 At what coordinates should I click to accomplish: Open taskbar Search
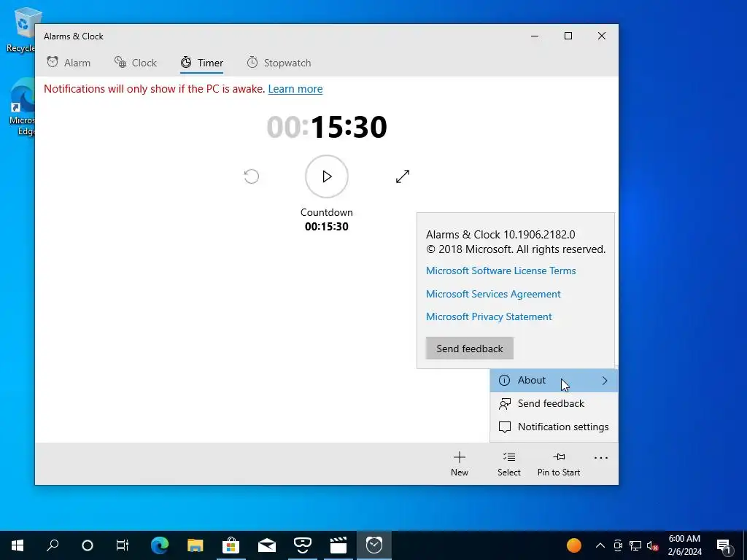point(53,545)
